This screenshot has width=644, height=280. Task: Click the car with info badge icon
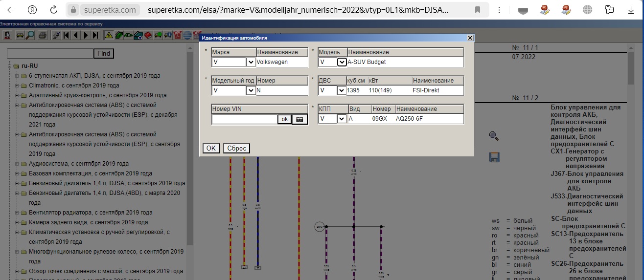[x=168, y=35]
